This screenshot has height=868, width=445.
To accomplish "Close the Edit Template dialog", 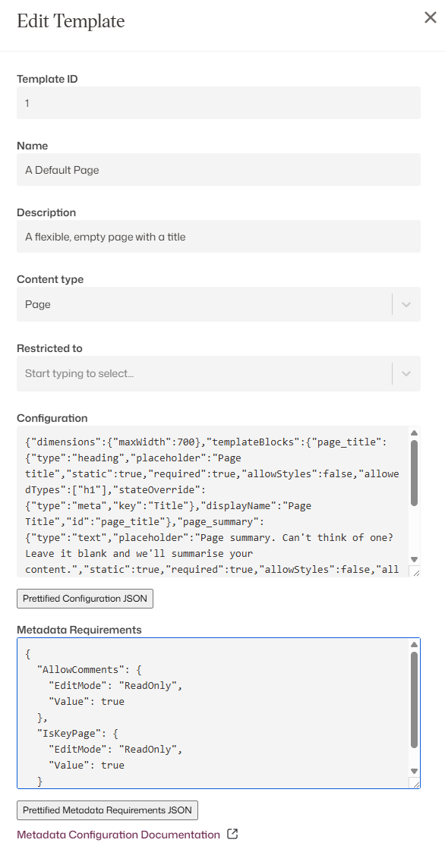I will tap(431, 17).
